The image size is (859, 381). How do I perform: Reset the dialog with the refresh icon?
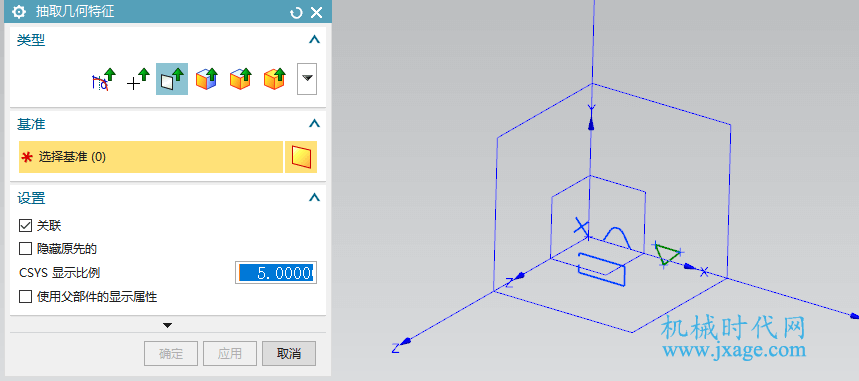[296, 12]
